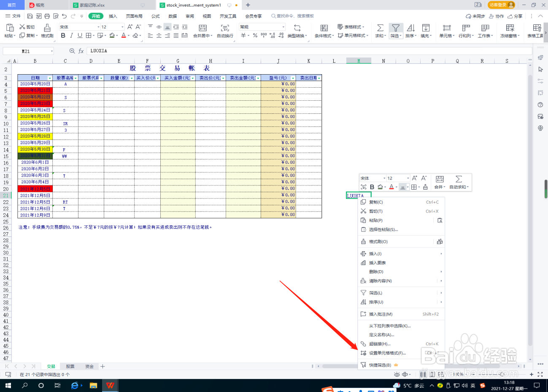This screenshot has height=392, width=548.
Task: Open the Data (数据) ribbon tab
Action: coord(173,16)
